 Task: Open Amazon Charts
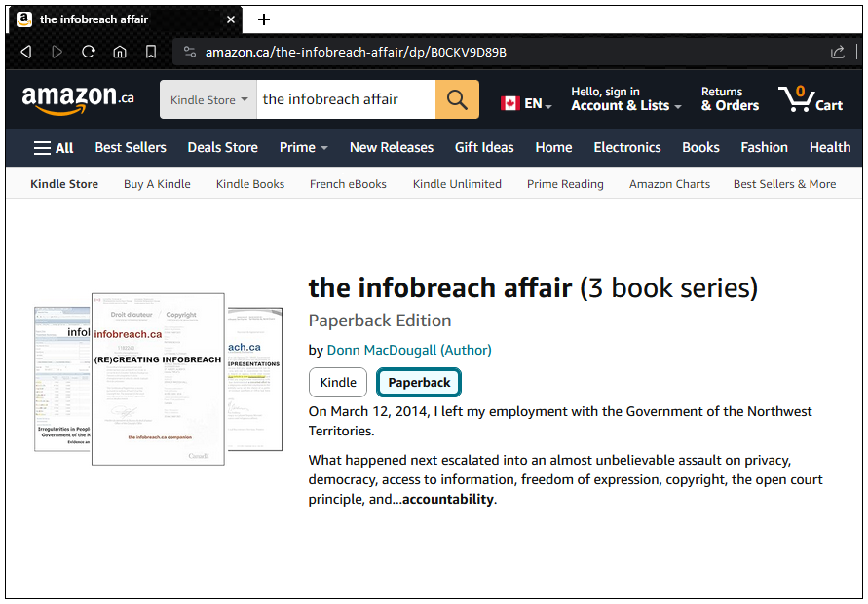670,184
